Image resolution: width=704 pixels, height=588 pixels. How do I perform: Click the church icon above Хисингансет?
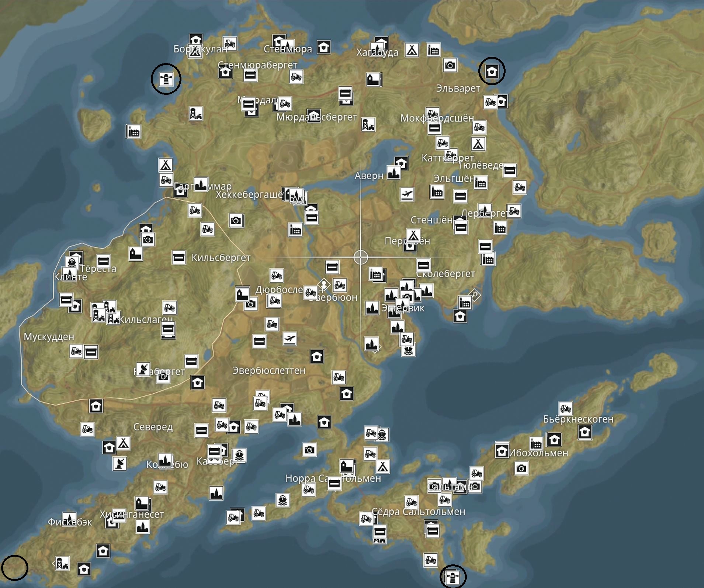pos(142,503)
